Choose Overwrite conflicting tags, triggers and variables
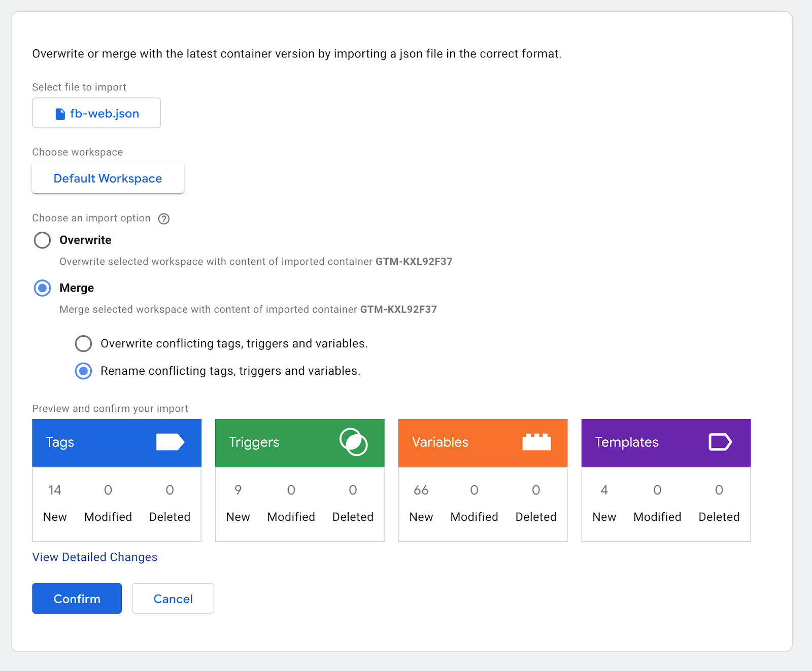Viewport: 812px width, 671px height. [83, 344]
